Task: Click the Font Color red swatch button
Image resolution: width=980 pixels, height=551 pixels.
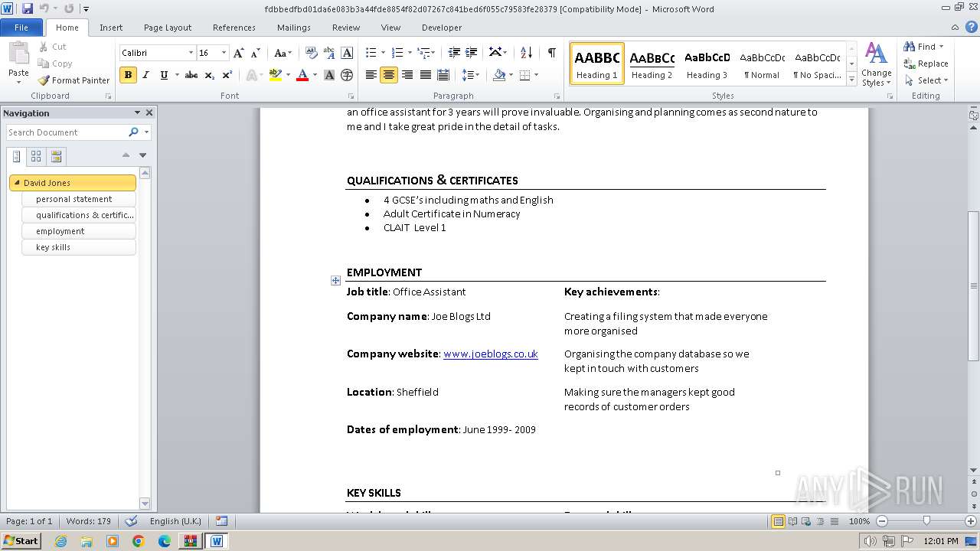Action: tap(302, 75)
